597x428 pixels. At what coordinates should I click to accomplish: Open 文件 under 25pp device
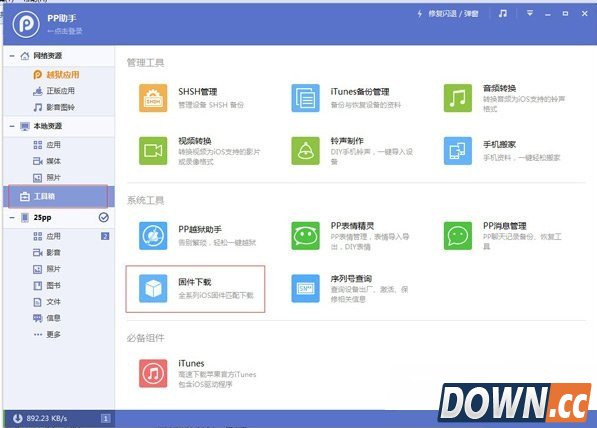(47, 302)
